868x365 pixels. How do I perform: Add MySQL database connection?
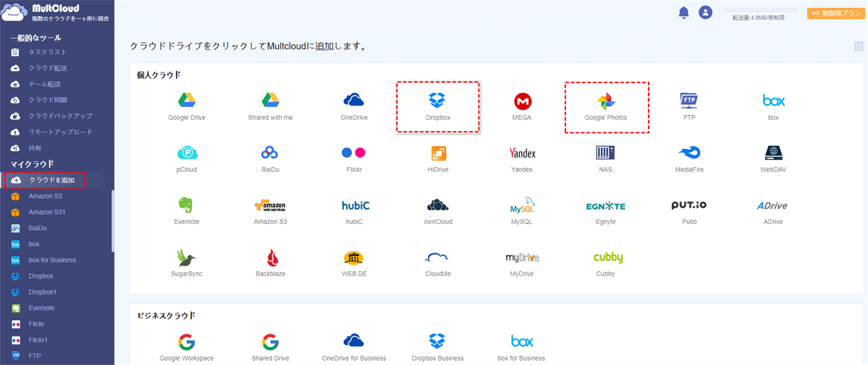[x=522, y=211]
